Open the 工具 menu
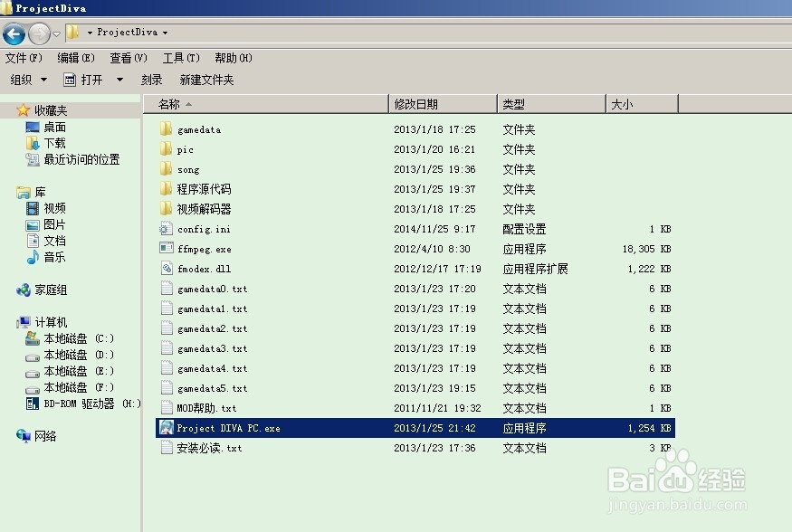This screenshot has height=532, width=792. (180, 57)
